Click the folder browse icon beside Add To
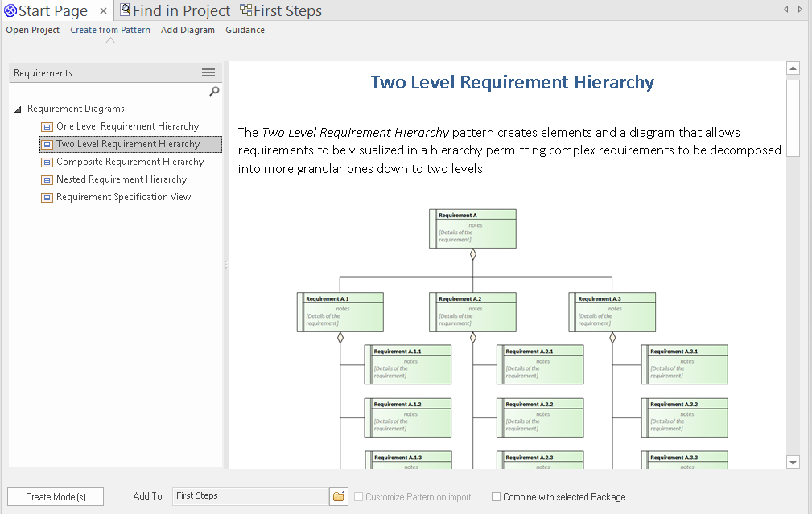 click(x=339, y=496)
